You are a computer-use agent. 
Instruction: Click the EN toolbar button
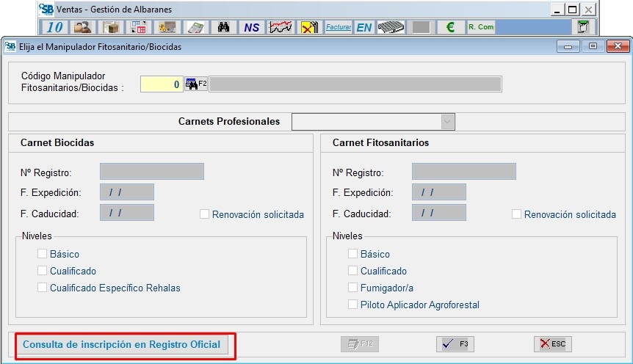(x=364, y=27)
